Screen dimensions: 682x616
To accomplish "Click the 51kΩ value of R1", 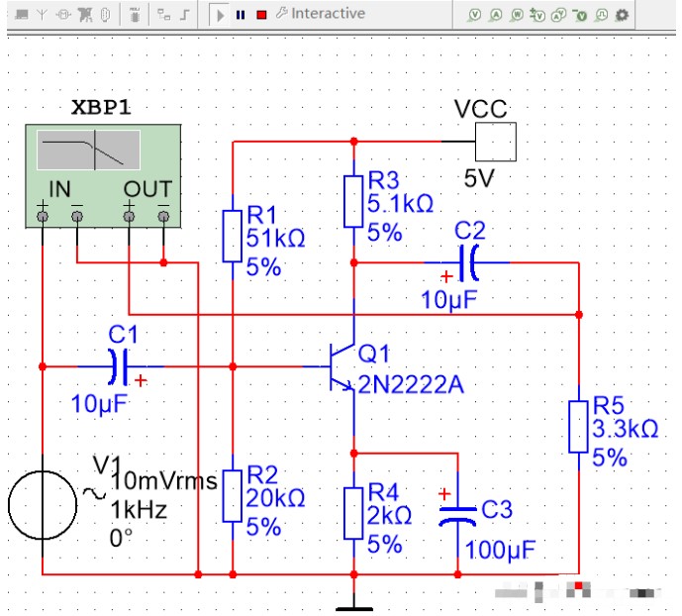I will (x=276, y=238).
